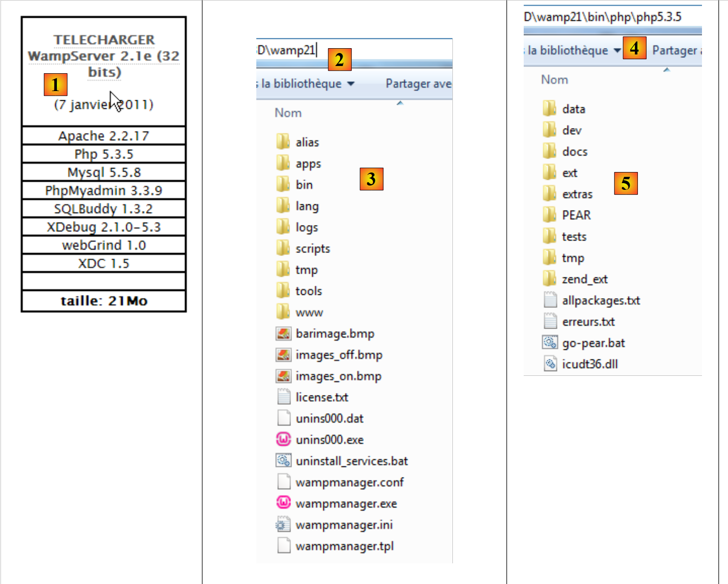Click the Nom column sort arrow in wamp21 list

click(399, 103)
